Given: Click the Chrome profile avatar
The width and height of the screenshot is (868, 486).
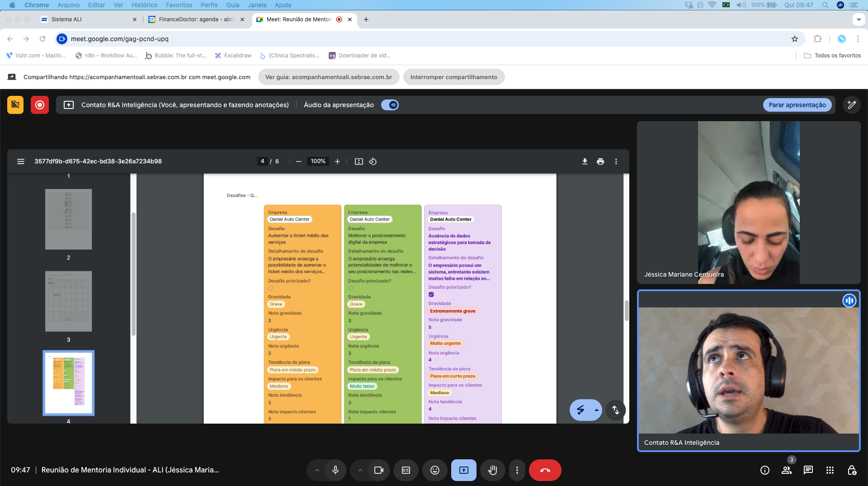Looking at the screenshot, I should 842,39.
